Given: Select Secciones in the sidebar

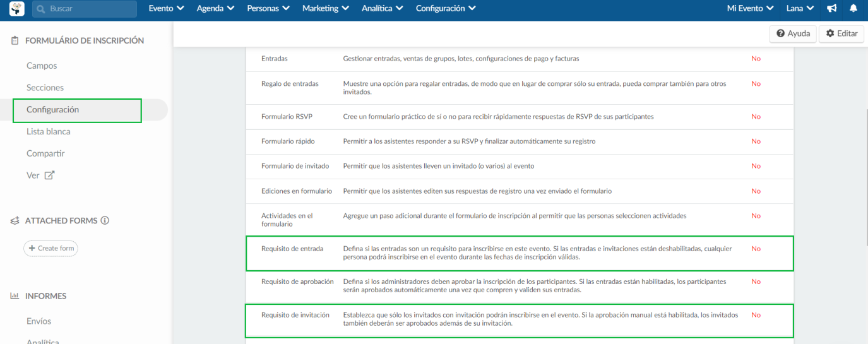Looking at the screenshot, I should click(45, 88).
